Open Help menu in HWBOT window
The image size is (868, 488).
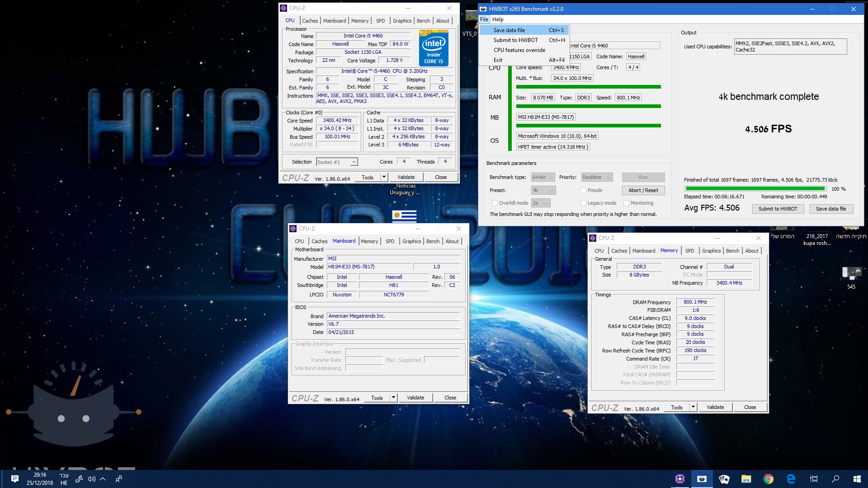click(498, 19)
